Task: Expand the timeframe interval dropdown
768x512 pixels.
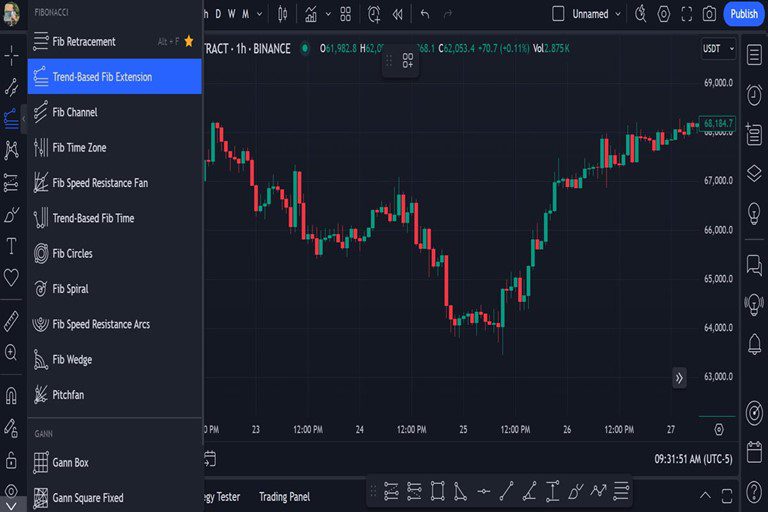Action: coord(260,14)
